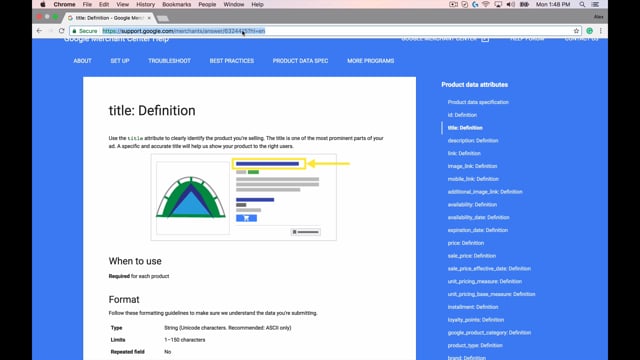Click the Logitech menu bar icon

click(475, 4)
